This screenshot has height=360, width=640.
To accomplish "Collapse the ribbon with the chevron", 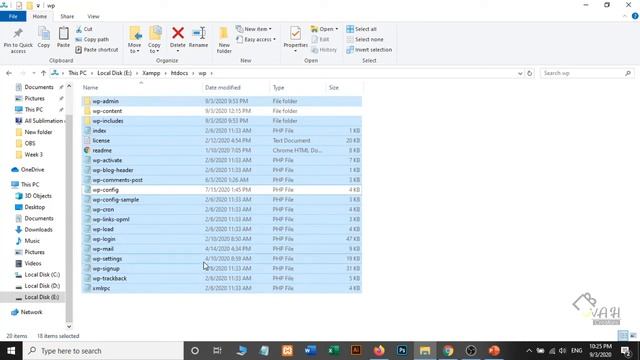I will (x=624, y=16).
